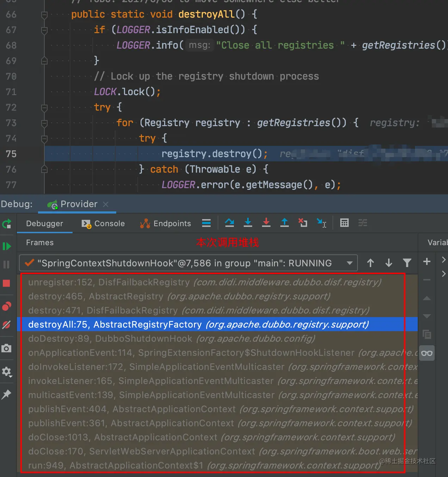Select frame run:949, AbstractApplicationContext$1
The width and height of the screenshot is (448, 477).
(217, 465)
